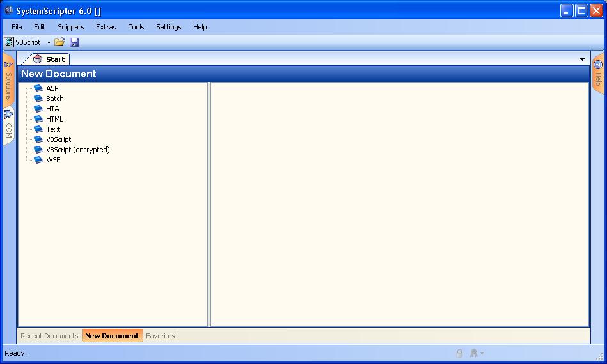Expand the COM side panel

[8, 125]
